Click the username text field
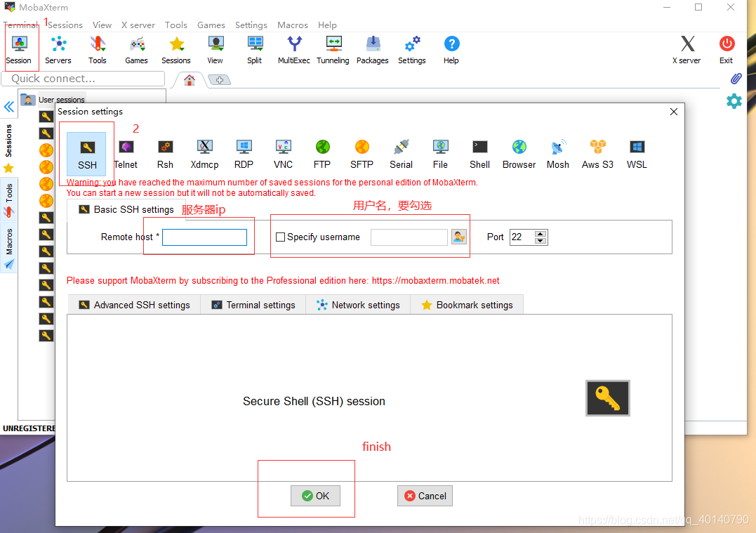 (x=409, y=237)
